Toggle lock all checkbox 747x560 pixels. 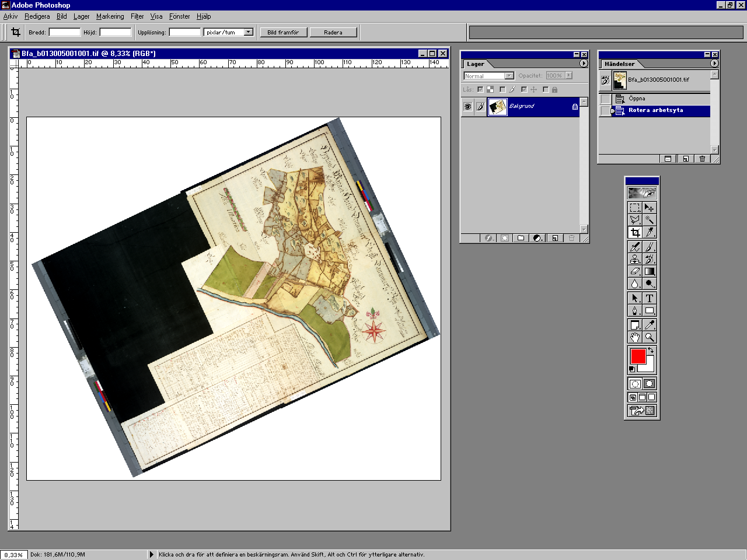[546, 89]
